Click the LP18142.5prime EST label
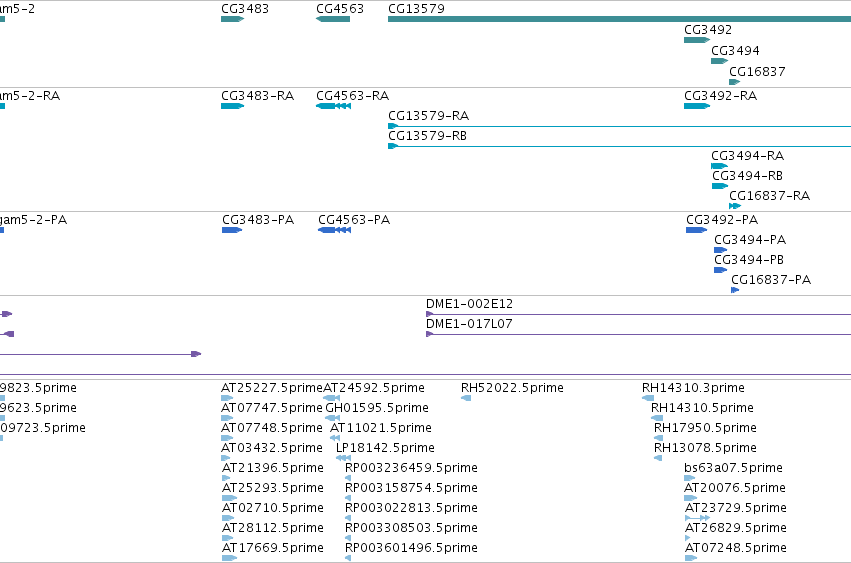Image resolution: width=851 pixels, height=563 pixels. (385, 448)
